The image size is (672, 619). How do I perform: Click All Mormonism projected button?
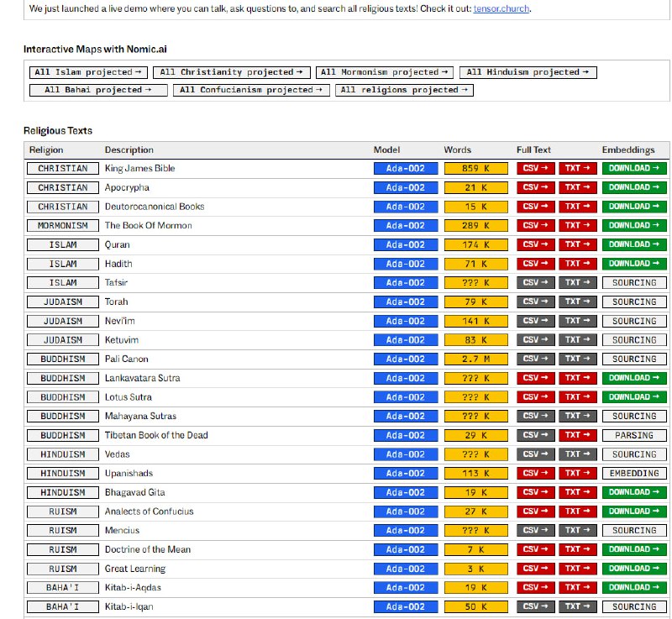[x=385, y=73]
